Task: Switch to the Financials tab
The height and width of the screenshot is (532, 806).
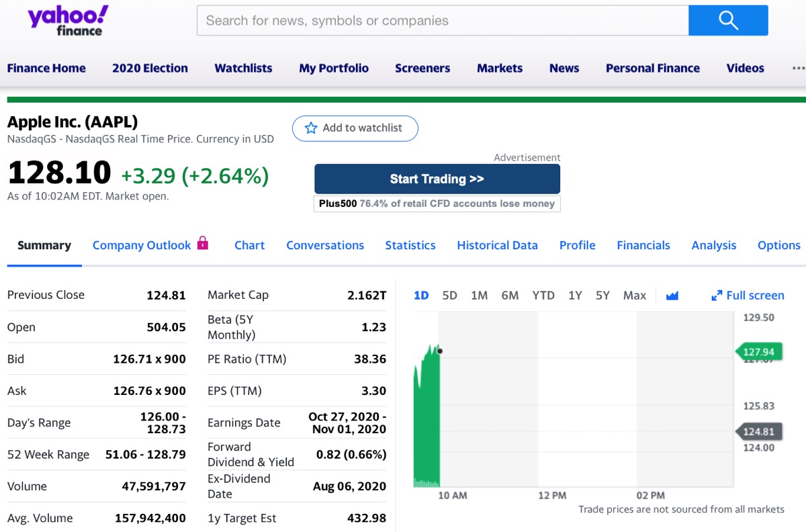Action: pyautogui.click(x=643, y=245)
